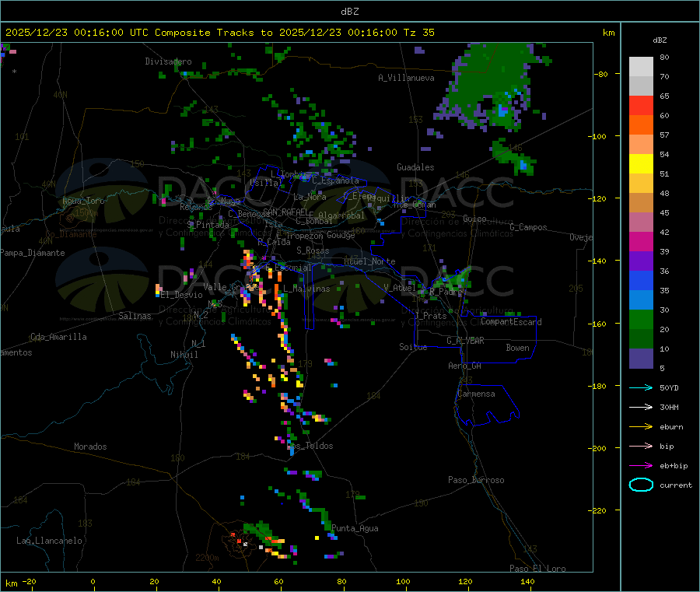Image resolution: width=700 pixels, height=592 pixels.
Task: Click the dBZ title at top
Action: [x=349, y=12]
